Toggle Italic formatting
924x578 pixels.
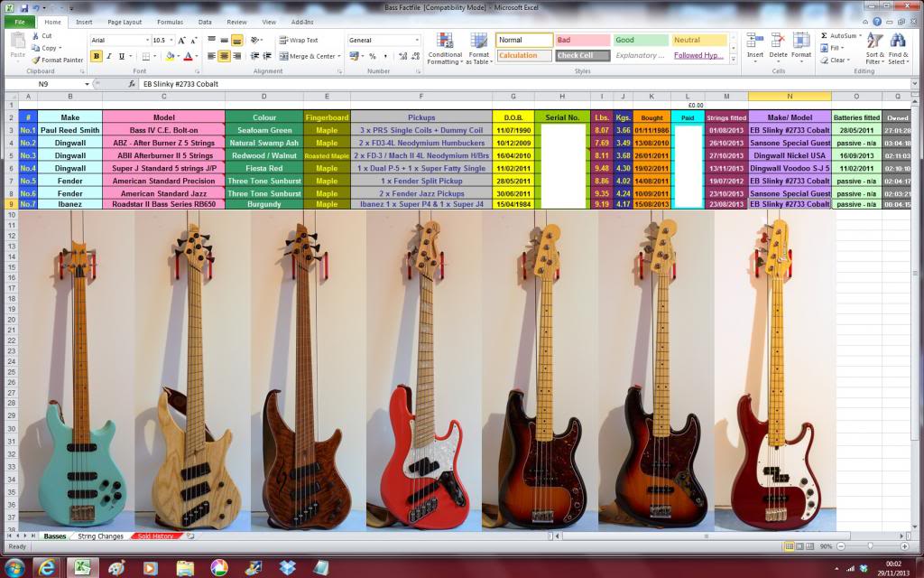point(109,56)
